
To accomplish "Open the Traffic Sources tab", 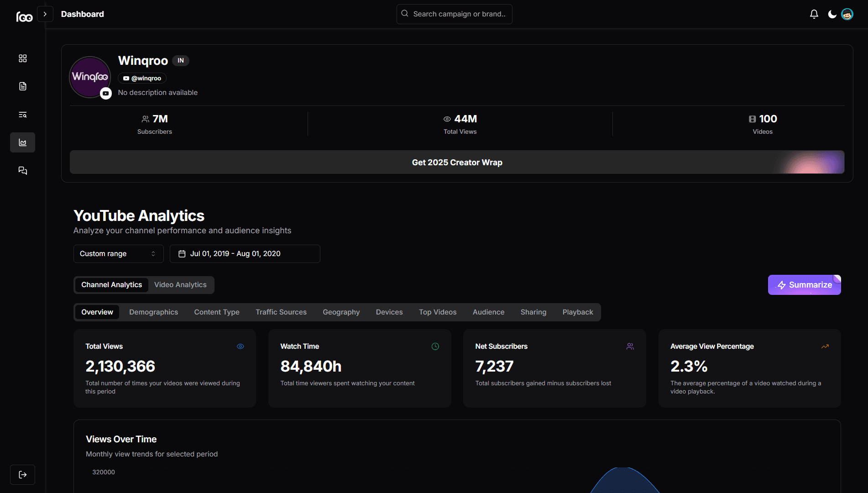I will [x=281, y=312].
